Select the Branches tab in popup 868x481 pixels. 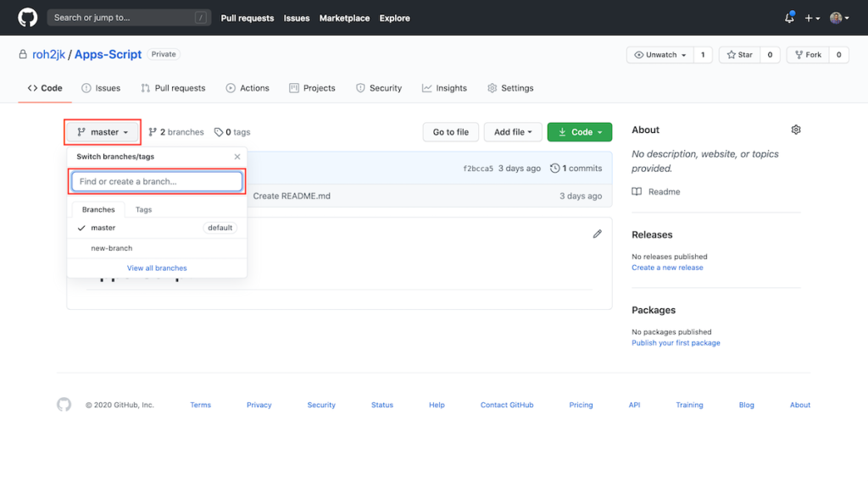pos(98,209)
